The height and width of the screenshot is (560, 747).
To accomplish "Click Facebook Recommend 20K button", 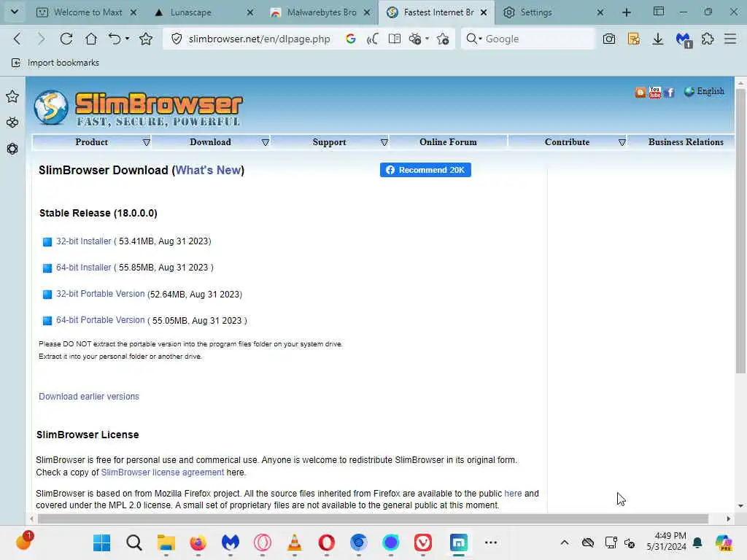I will click(x=425, y=170).
